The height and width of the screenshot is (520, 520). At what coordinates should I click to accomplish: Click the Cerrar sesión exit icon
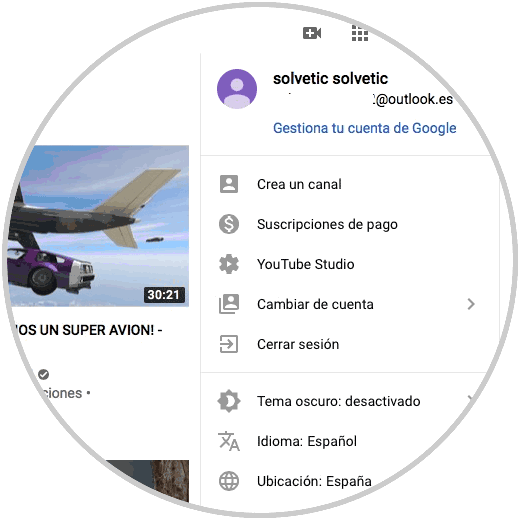229,344
